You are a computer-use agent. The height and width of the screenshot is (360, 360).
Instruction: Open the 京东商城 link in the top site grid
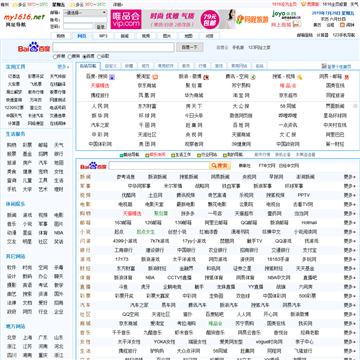click(x=147, y=86)
